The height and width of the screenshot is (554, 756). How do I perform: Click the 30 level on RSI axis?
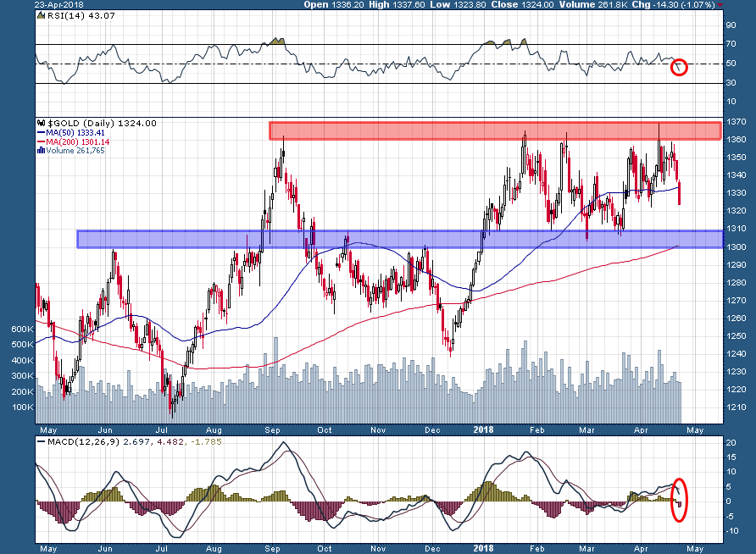tap(731, 83)
